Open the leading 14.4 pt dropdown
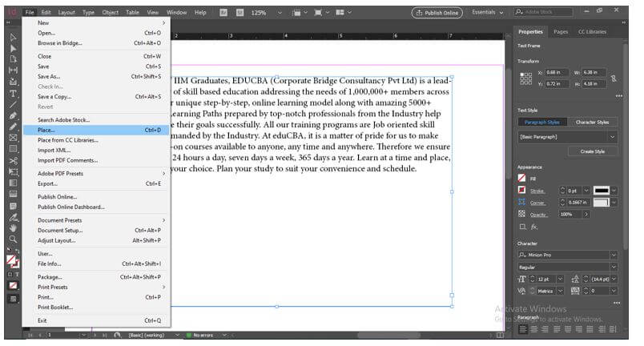The width and height of the screenshot is (644, 346). 614,279
